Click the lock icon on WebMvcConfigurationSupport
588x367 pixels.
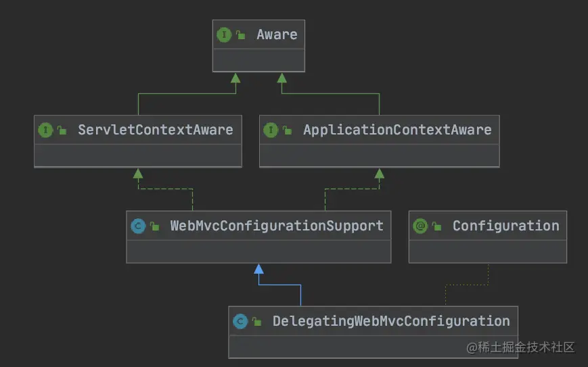[x=155, y=226]
